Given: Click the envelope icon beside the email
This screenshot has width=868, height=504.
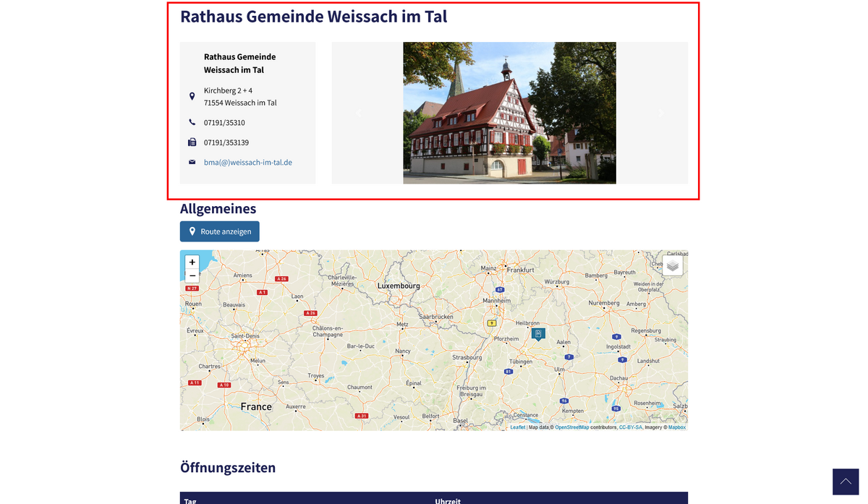Looking at the screenshot, I should (x=192, y=162).
